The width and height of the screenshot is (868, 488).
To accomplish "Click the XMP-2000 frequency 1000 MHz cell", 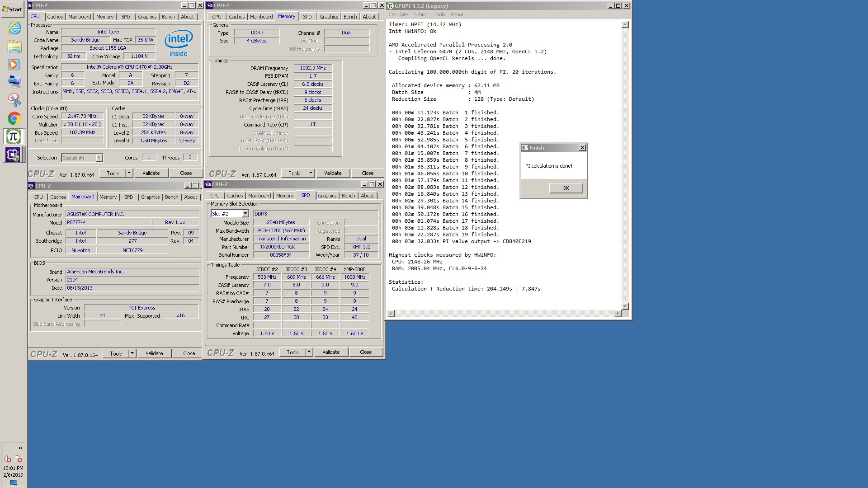I will [x=355, y=277].
